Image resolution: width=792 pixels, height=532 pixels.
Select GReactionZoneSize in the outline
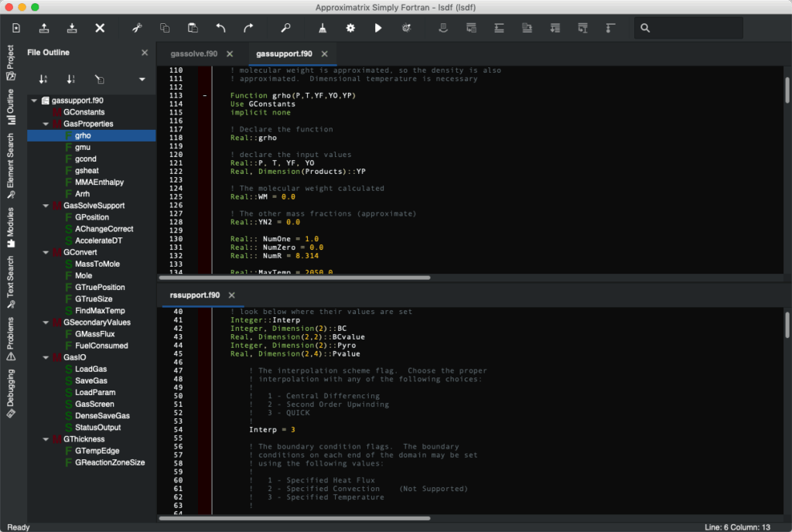tap(110, 462)
